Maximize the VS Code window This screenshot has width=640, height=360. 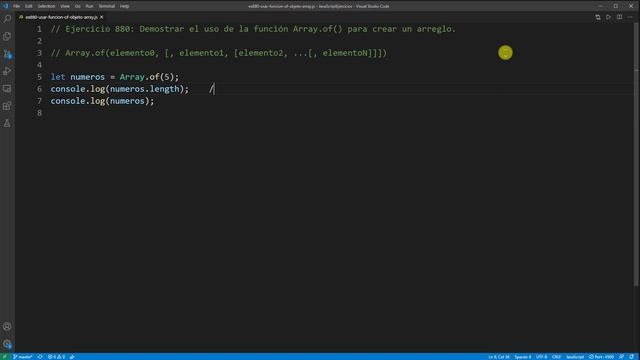[616, 6]
